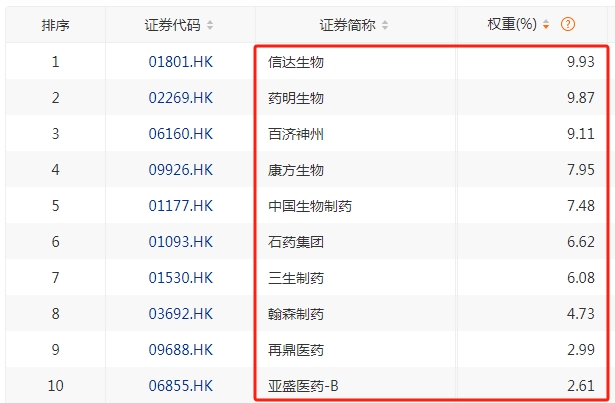Click the weight value 2.99

coord(580,350)
